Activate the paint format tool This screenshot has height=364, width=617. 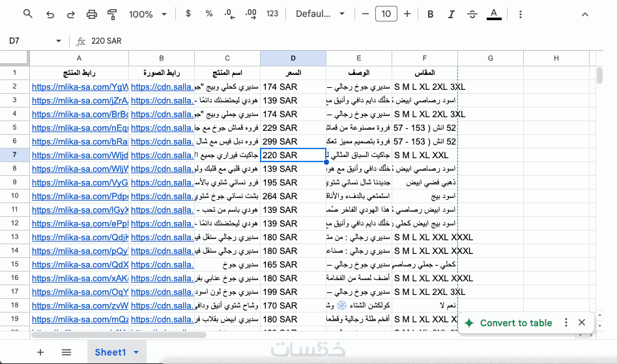point(112,14)
